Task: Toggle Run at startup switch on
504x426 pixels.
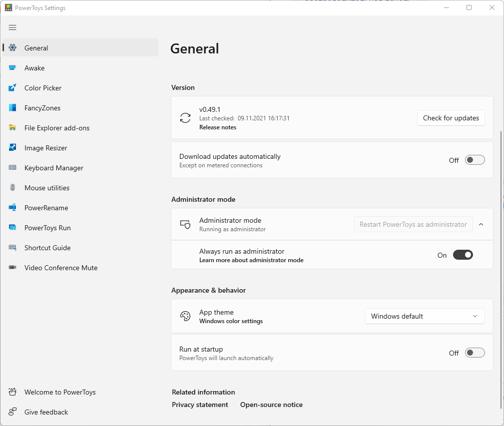Action: (475, 353)
